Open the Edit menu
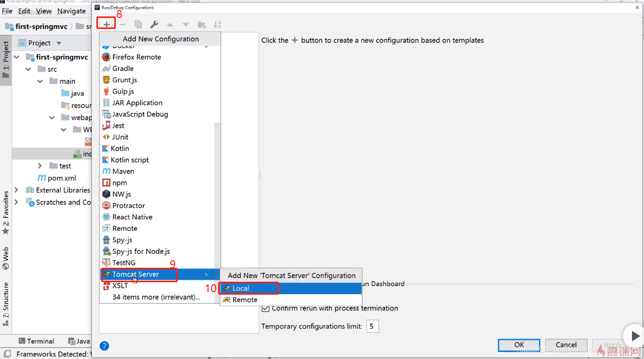644x359 pixels. tap(24, 11)
